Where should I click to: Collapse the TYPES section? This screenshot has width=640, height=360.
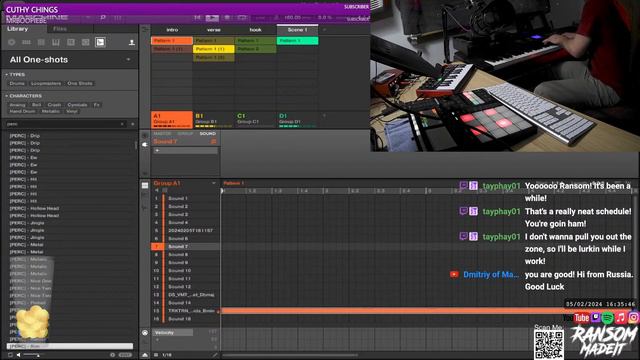tap(7, 75)
